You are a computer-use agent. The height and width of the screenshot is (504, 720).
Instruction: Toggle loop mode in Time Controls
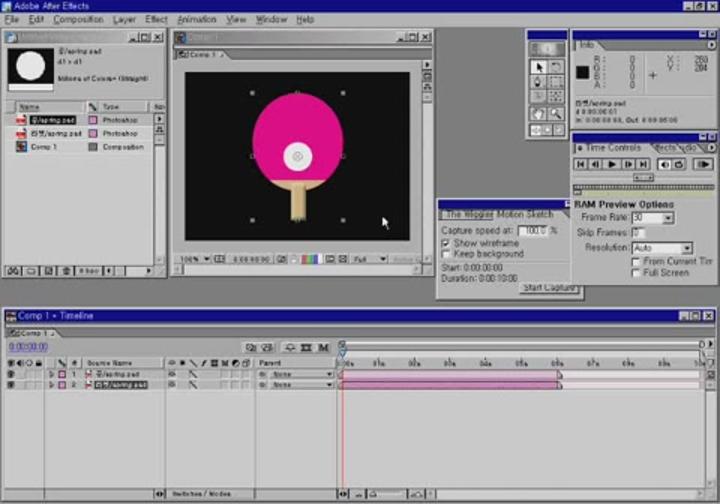[x=679, y=164]
